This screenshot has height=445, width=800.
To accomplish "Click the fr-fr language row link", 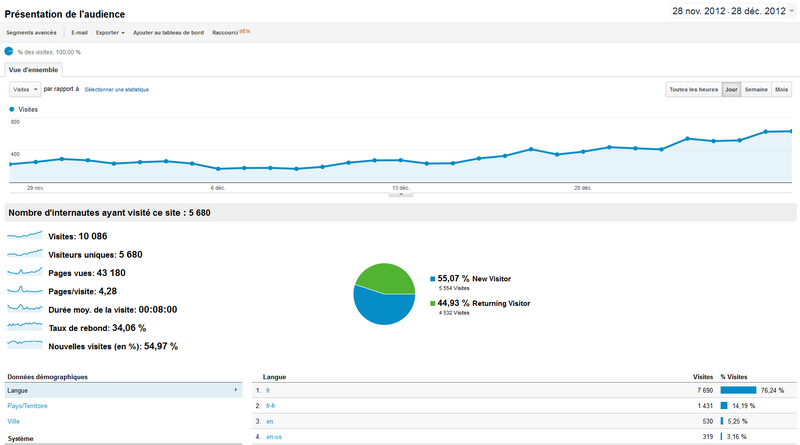I will click(270, 406).
